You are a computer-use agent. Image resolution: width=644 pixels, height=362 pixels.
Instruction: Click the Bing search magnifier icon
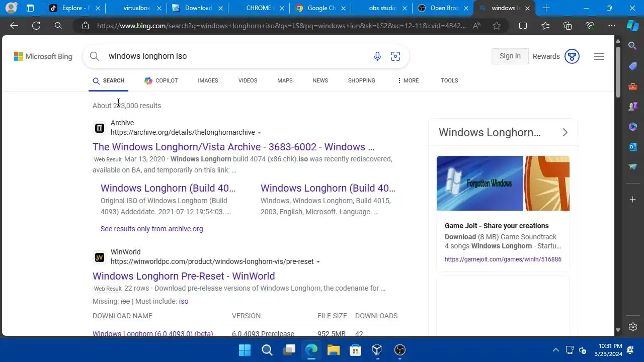95,56
